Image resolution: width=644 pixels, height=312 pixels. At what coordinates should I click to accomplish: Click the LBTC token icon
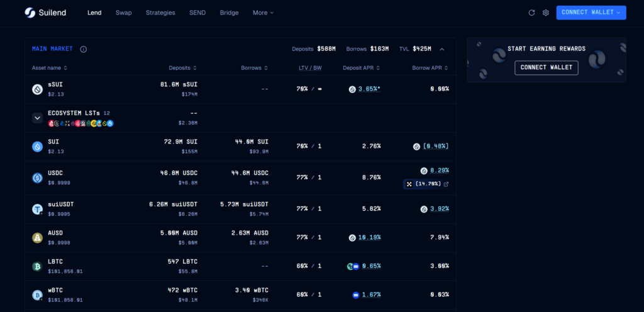click(37, 266)
